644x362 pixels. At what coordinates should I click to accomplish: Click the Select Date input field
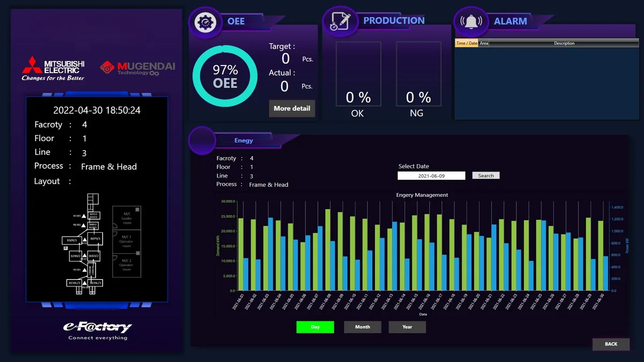coord(432,175)
